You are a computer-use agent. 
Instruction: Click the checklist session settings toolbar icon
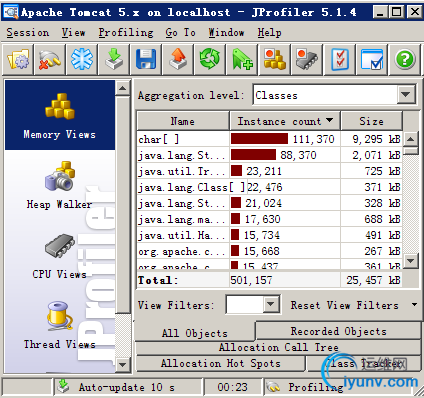340,60
